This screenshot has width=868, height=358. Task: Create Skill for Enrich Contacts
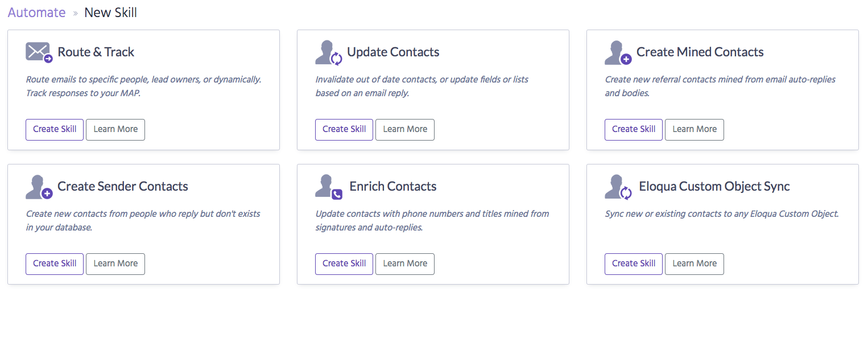click(x=344, y=264)
